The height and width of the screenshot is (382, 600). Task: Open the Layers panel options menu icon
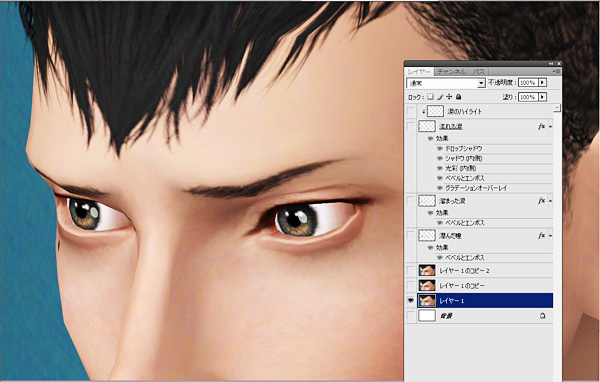(557, 71)
